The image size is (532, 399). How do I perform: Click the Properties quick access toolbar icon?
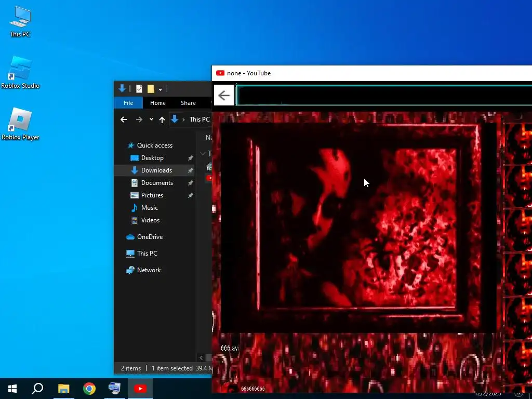point(139,89)
